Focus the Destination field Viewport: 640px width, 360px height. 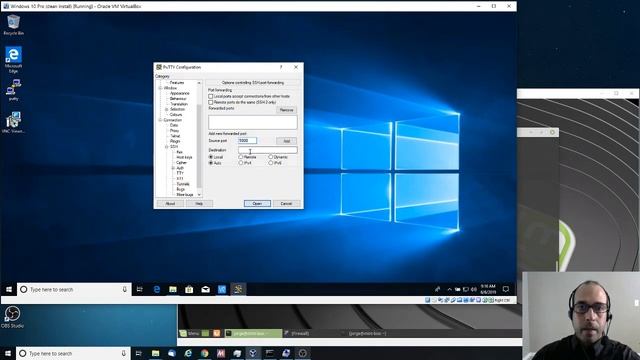[268, 150]
